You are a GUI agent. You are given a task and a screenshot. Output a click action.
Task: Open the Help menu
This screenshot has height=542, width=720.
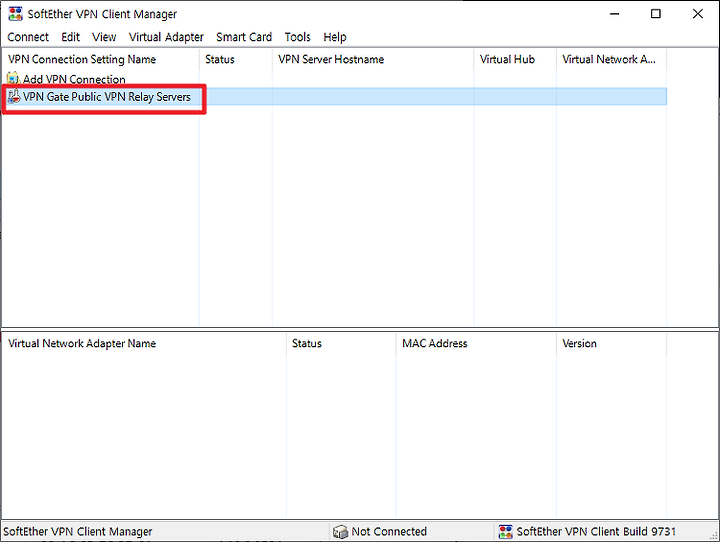[x=335, y=37]
